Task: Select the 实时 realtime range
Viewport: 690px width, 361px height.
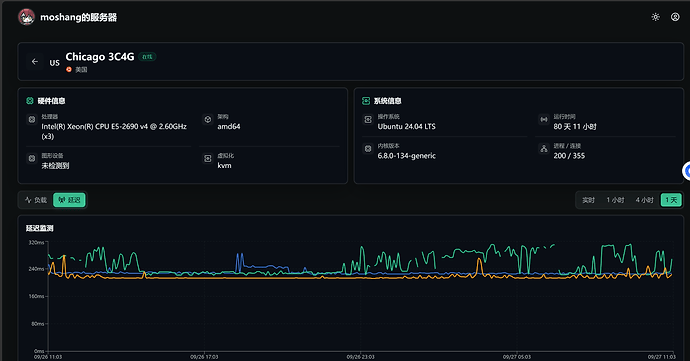Action: point(588,200)
